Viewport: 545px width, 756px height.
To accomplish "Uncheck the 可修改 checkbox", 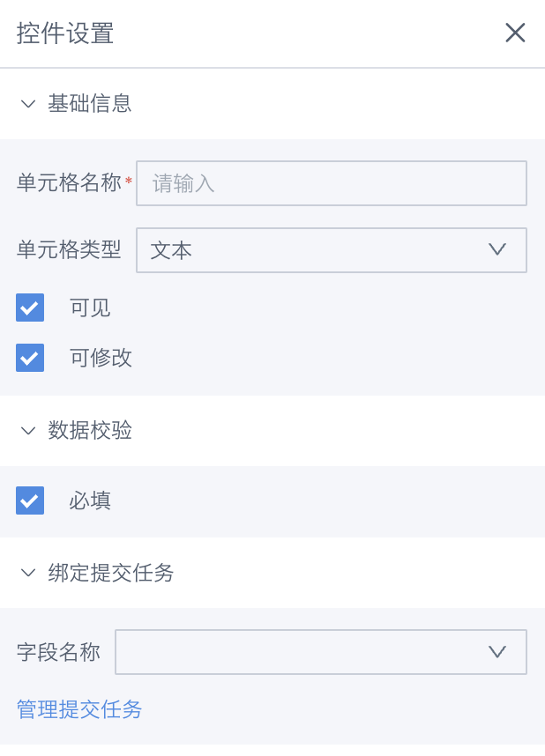I will click(30, 358).
